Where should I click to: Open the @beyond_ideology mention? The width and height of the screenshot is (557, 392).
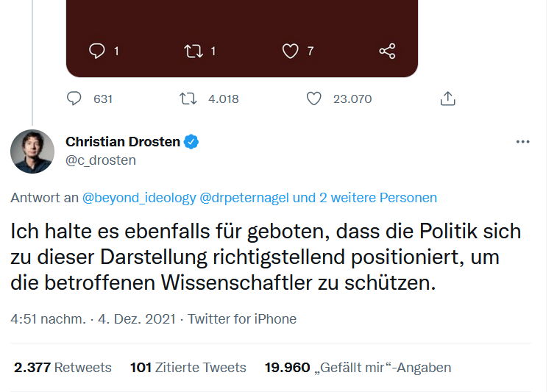[139, 198]
